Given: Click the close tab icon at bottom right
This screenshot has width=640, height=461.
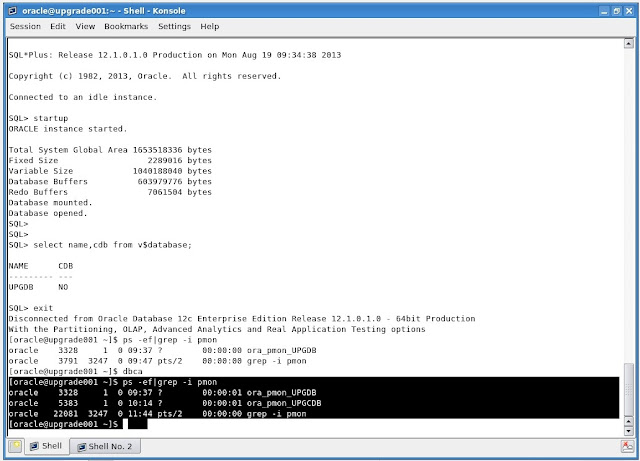Looking at the screenshot, I should point(627,446).
